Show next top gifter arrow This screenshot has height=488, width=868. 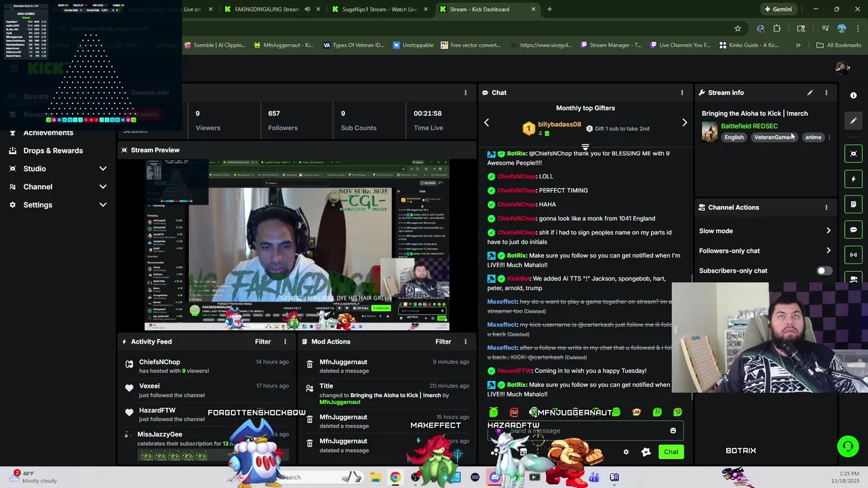click(x=684, y=123)
